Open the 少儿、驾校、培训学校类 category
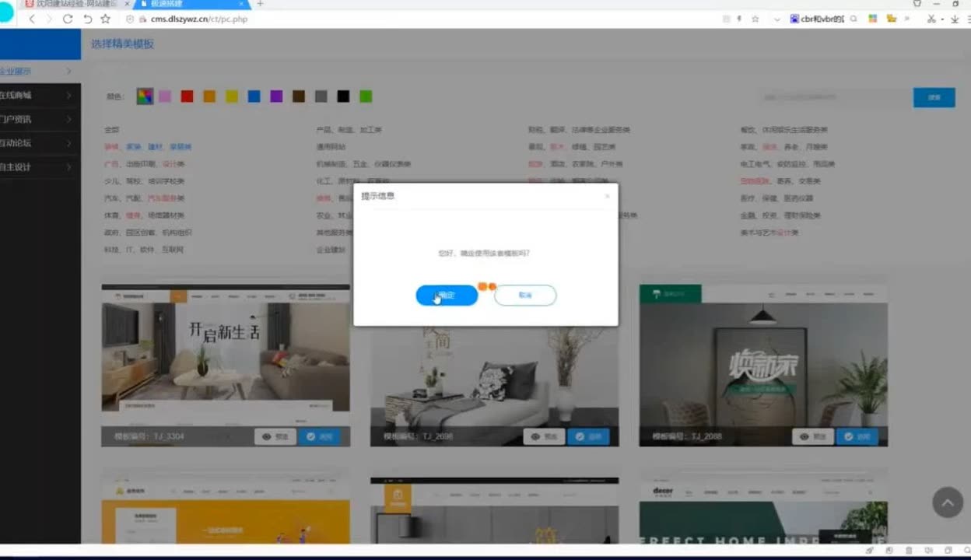Image resolution: width=971 pixels, height=560 pixels. (144, 181)
